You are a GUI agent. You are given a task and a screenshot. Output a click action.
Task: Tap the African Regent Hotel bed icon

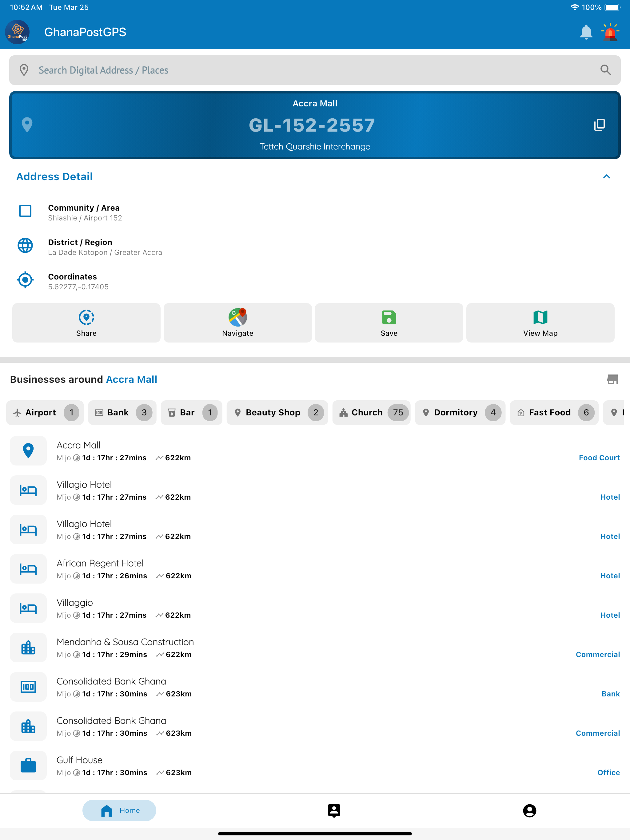(28, 569)
